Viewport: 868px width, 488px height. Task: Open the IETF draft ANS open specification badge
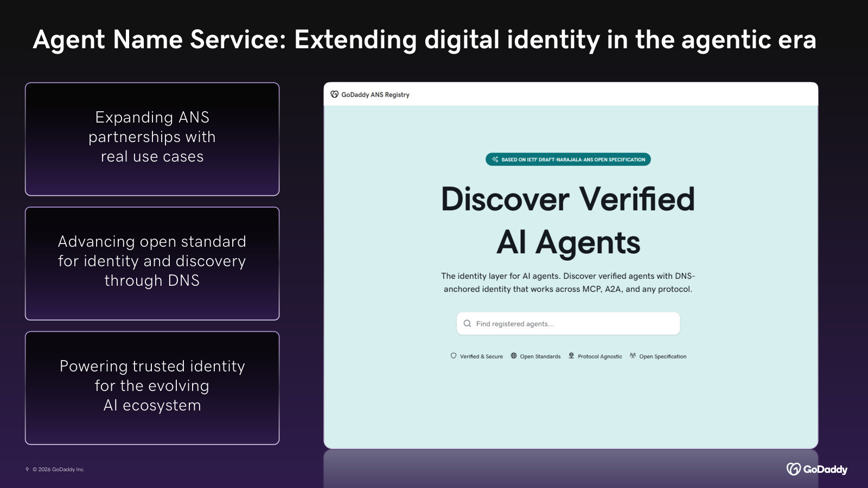coord(568,159)
